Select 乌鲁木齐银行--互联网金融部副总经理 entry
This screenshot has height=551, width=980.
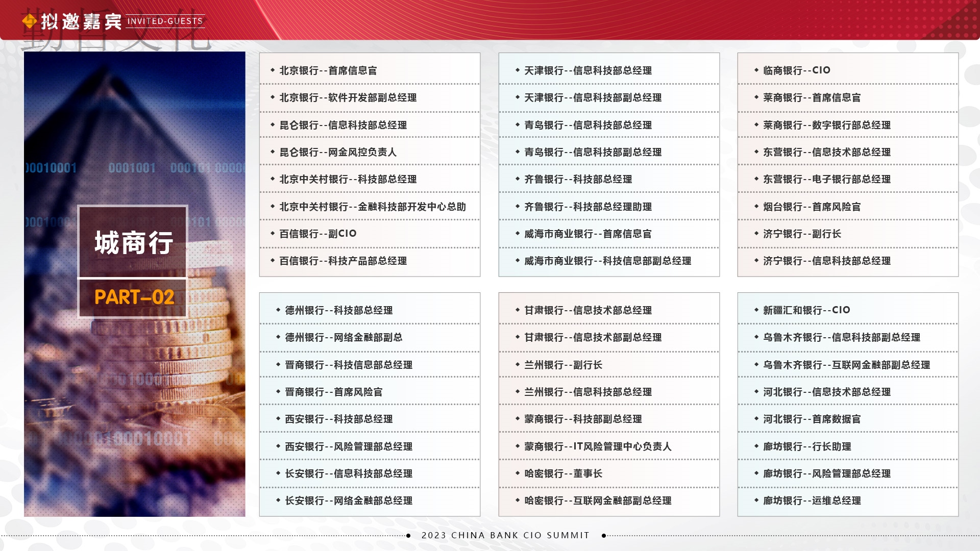pos(846,365)
